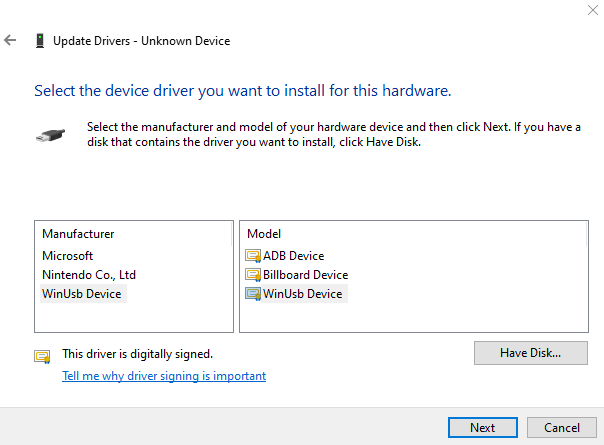Select Nintendo Co., Ltd manufacturer

(x=89, y=275)
